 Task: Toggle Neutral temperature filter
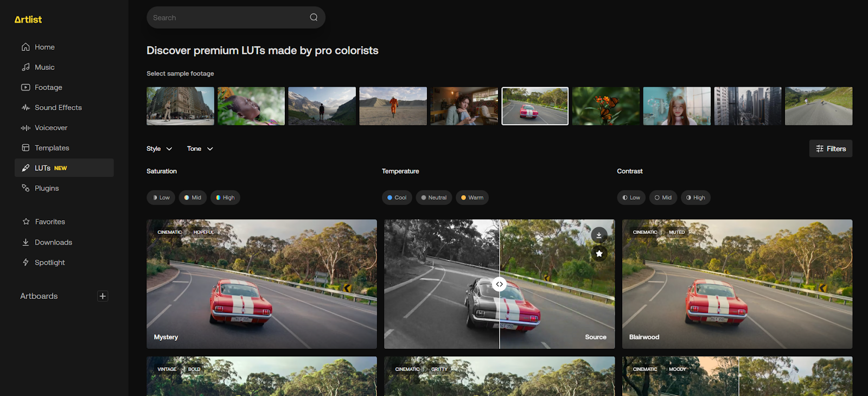click(433, 197)
